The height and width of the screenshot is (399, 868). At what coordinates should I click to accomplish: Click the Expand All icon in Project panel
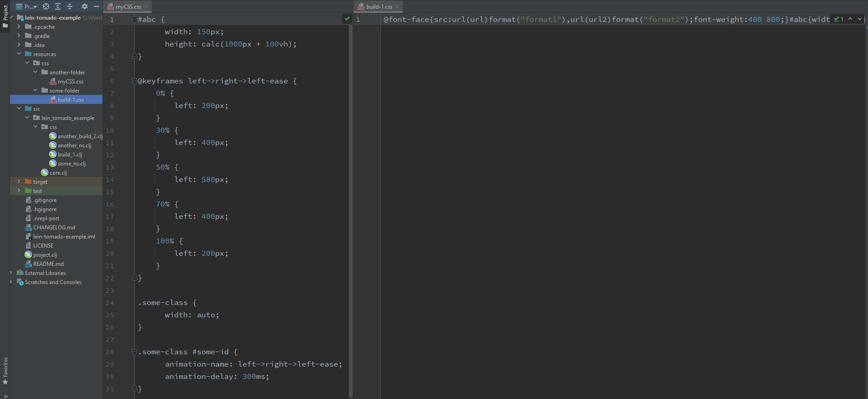(x=58, y=6)
